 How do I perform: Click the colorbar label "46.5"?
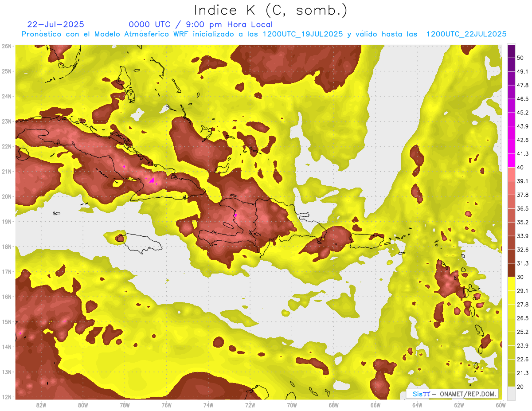pyautogui.click(x=523, y=99)
